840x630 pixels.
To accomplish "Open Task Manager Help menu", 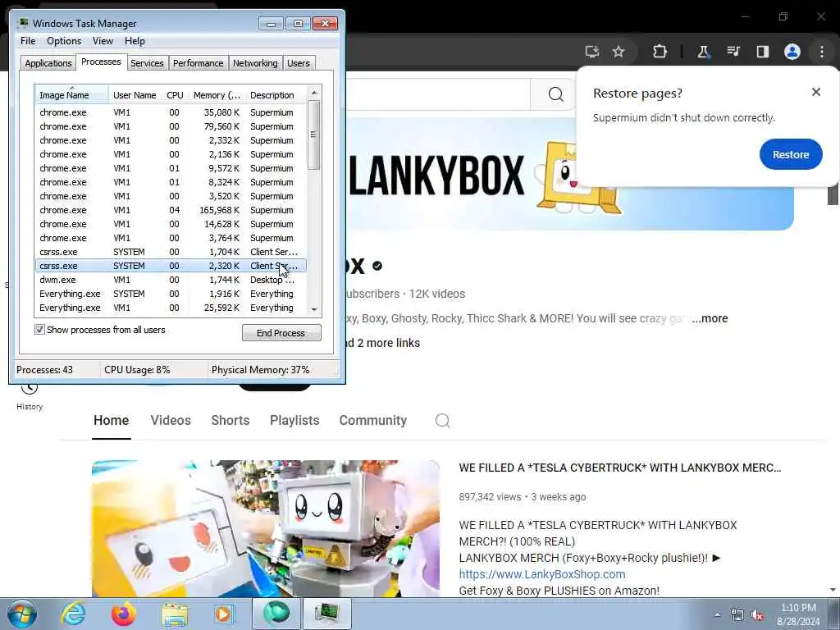I will tap(135, 41).
